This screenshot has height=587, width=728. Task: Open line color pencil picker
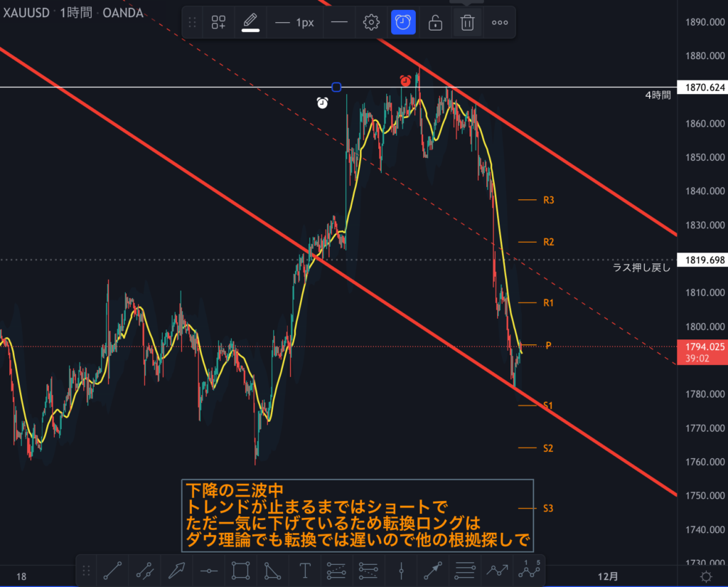(250, 22)
